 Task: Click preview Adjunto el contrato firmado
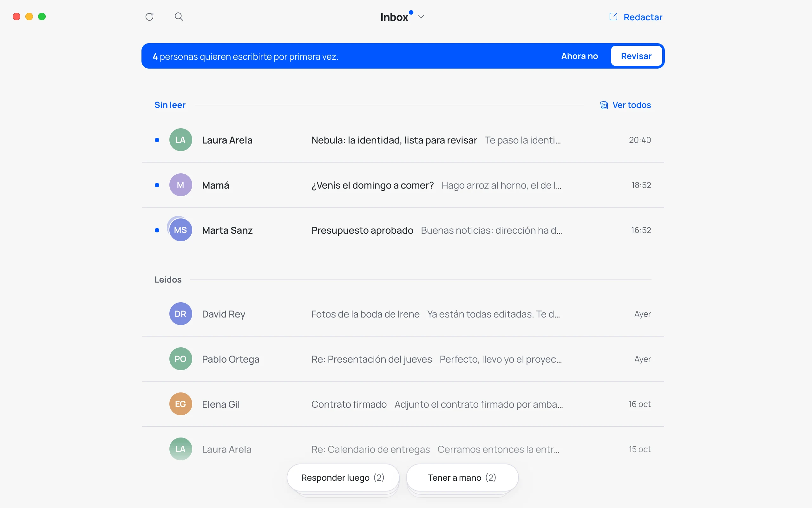(478, 404)
